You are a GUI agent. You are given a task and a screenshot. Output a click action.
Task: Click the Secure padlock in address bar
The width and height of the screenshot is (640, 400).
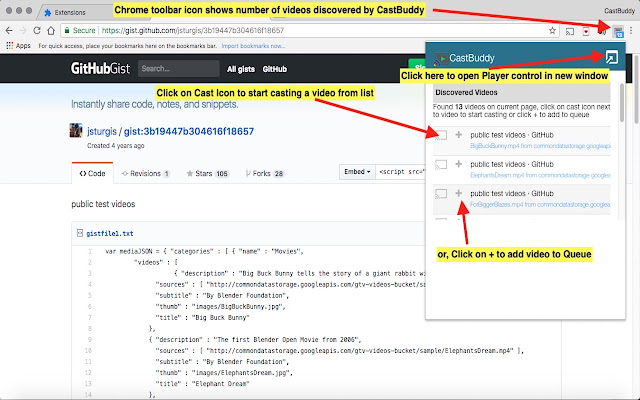pyautogui.click(x=67, y=31)
